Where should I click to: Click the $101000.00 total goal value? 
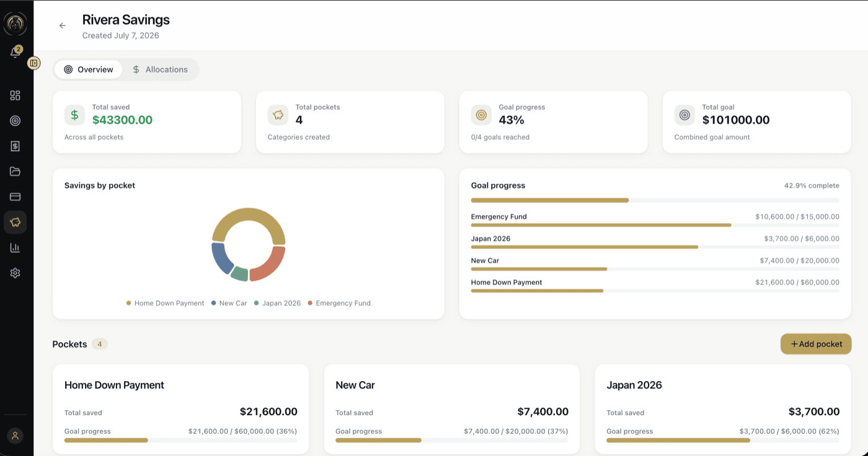(x=736, y=120)
